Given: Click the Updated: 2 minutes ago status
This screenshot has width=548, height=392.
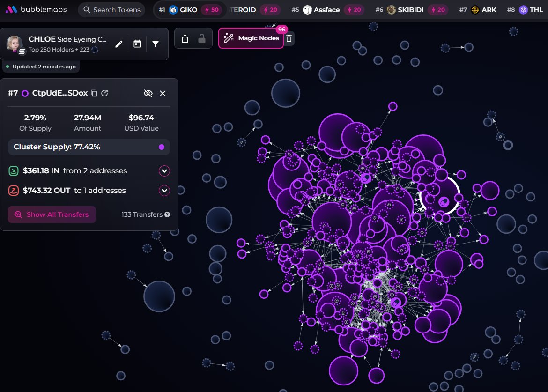Looking at the screenshot, I should pos(41,67).
